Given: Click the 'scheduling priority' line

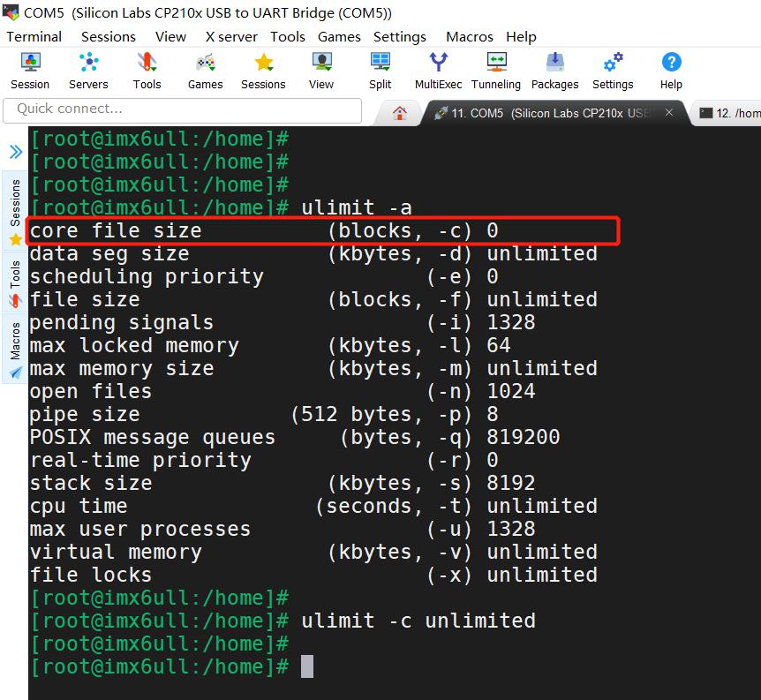Looking at the screenshot, I should tap(265, 276).
